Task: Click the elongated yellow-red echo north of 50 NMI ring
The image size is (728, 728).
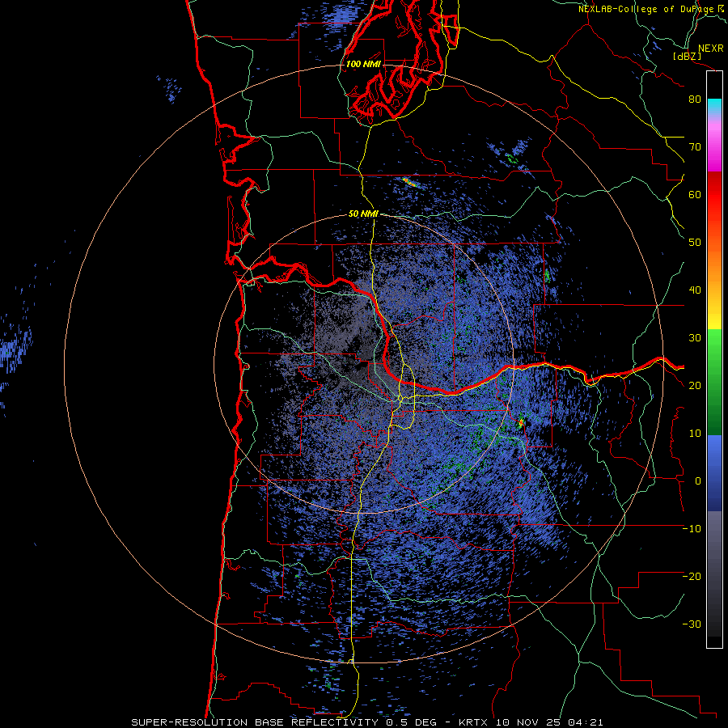Action: [x=409, y=181]
